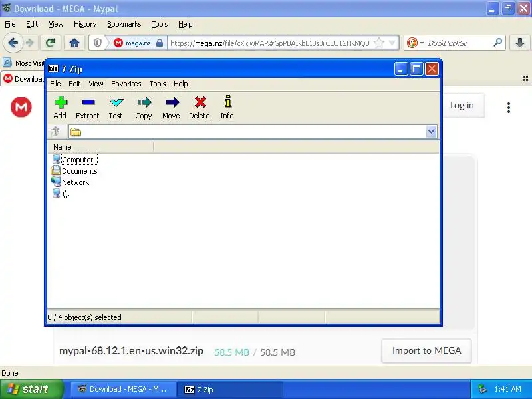Open 7-Zip Help menu
This screenshot has height=399, width=532.
(x=181, y=84)
